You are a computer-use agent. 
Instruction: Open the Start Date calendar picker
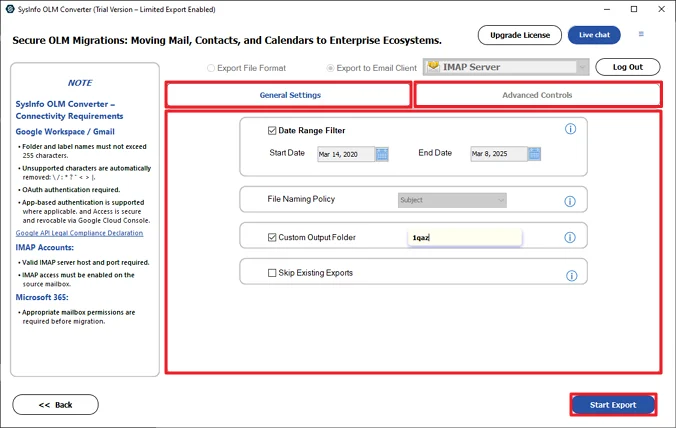[x=382, y=154]
